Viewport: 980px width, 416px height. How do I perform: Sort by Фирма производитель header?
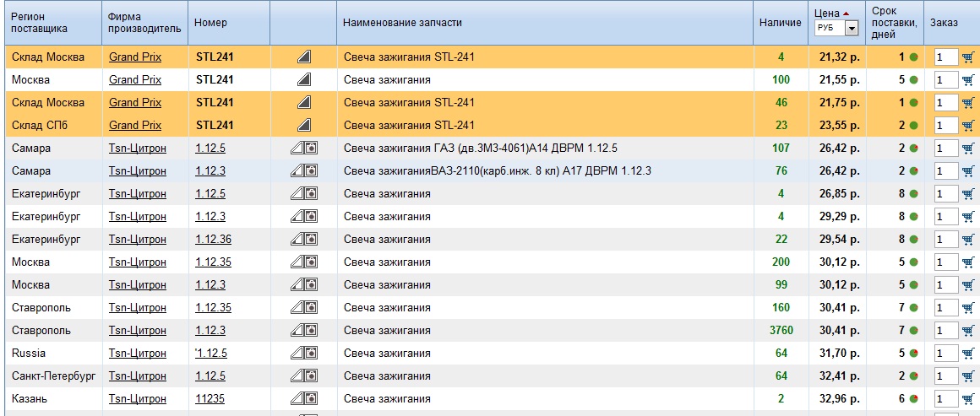144,23
